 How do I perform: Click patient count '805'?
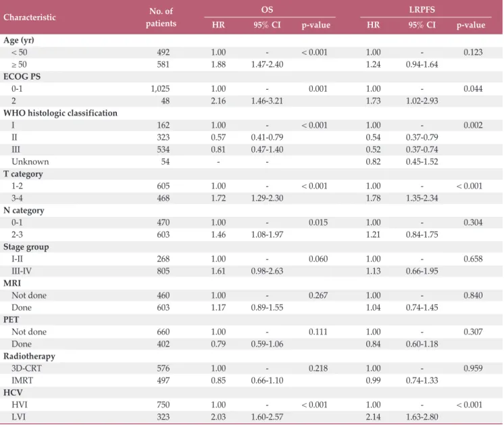(x=163, y=272)
